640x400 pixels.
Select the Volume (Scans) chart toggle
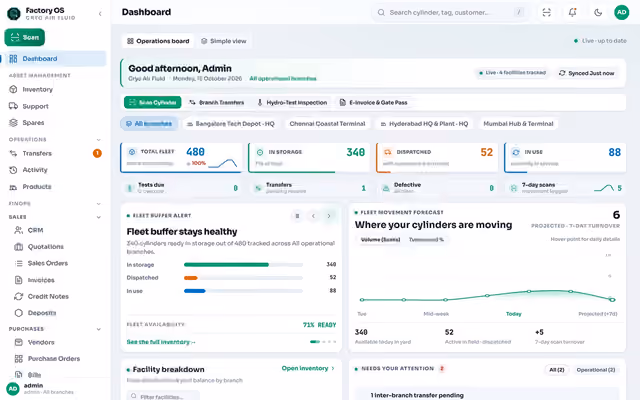click(380, 240)
